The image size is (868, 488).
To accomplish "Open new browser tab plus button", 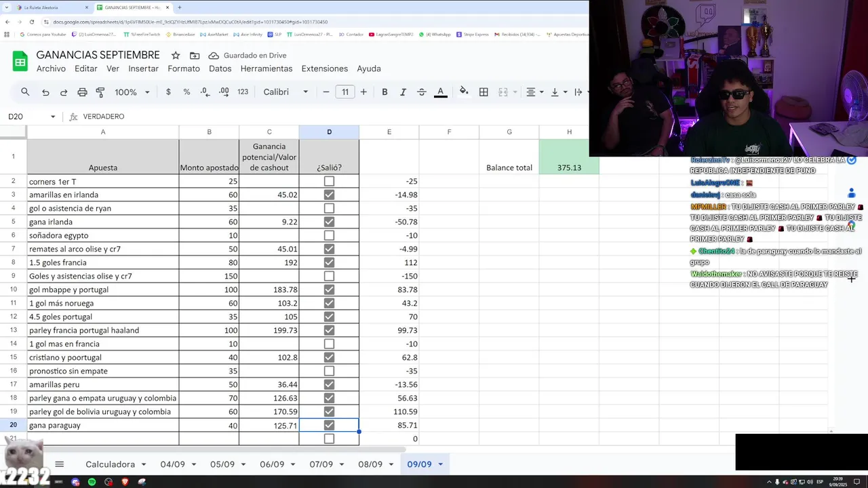I will coord(179,7).
